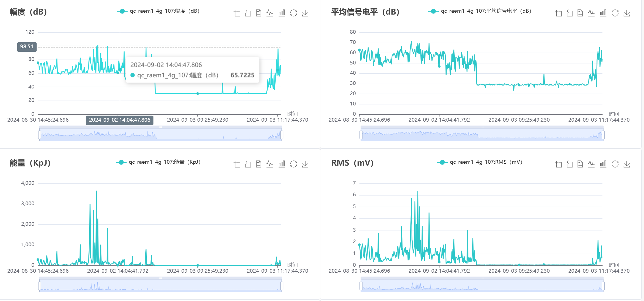Open data view of 平均信号电平 chart
The image size is (644, 301).
(580, 12)
